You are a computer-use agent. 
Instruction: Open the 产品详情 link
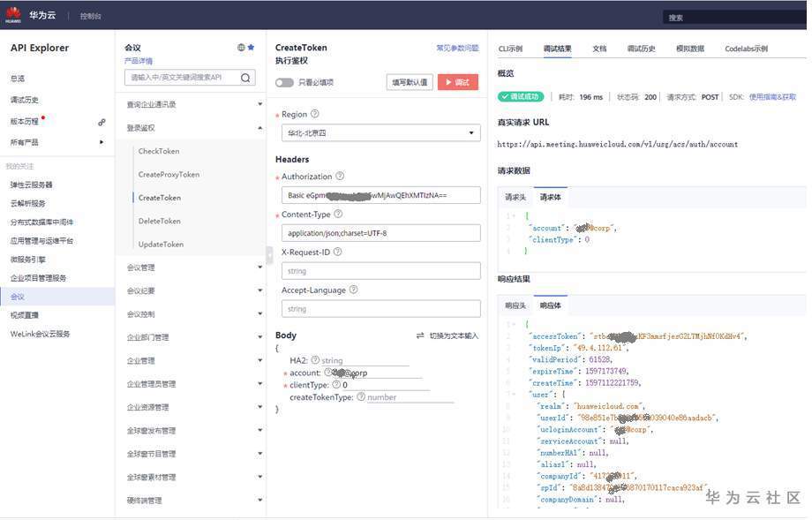point(139,61)
